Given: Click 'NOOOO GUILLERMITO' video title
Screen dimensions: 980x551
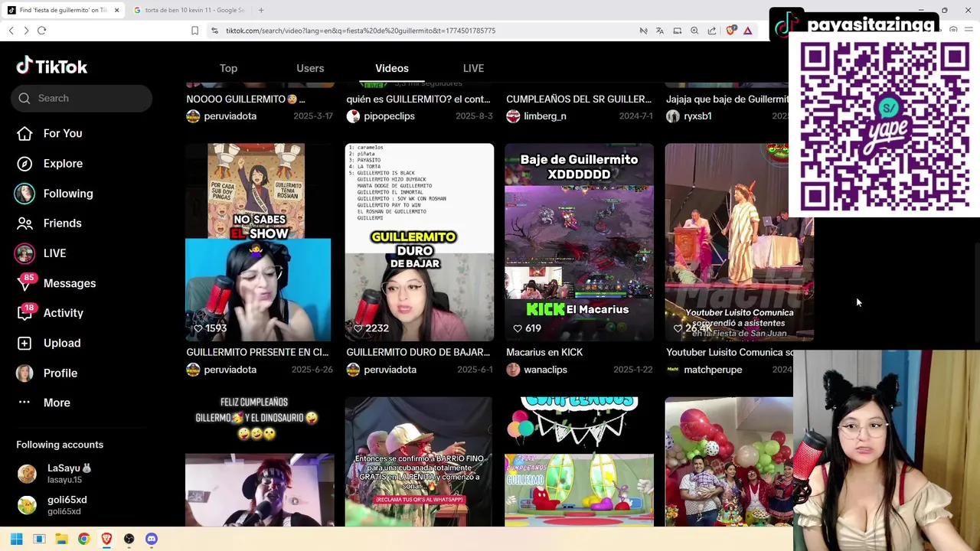Looking at the screenshot, I should [246, 99].
